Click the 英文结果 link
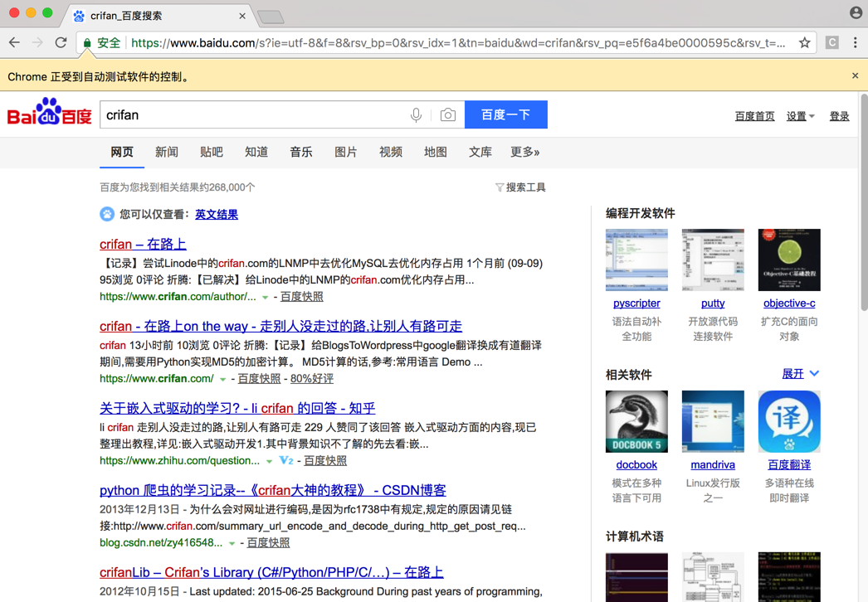868x602 pixels. point(217,214)
